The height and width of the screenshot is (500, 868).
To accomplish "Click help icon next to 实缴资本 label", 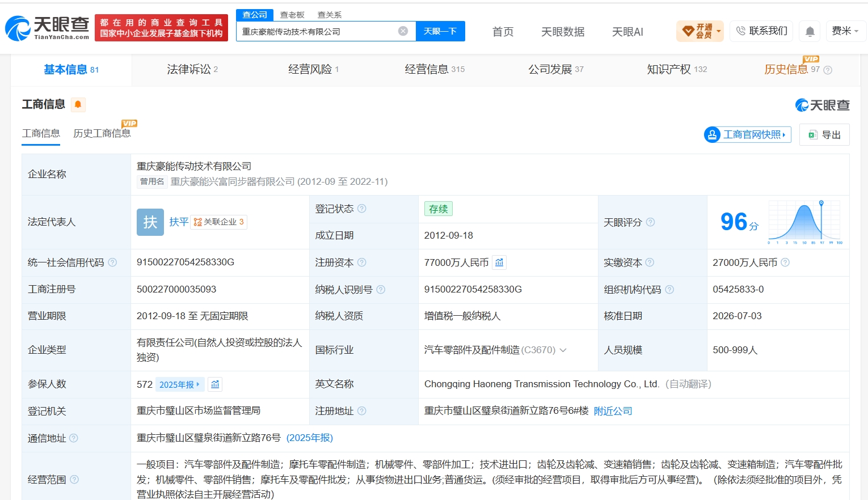I will pos(650,262).
